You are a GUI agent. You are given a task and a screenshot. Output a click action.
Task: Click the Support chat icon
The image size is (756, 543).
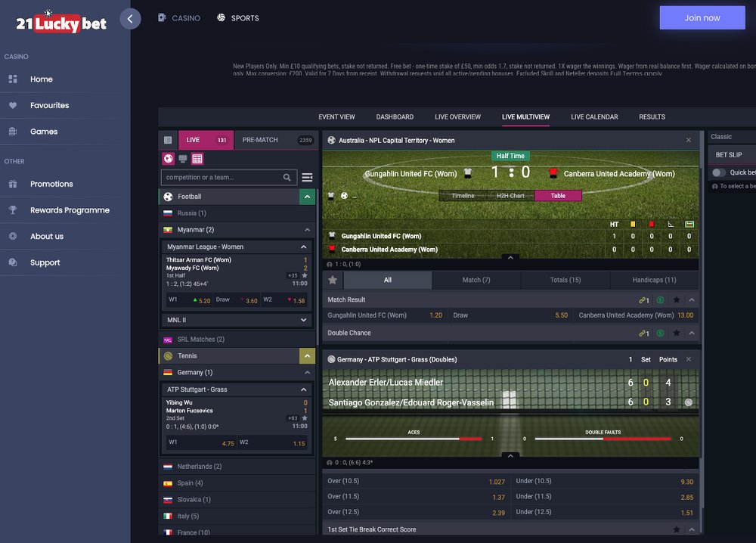click(13, 262)
